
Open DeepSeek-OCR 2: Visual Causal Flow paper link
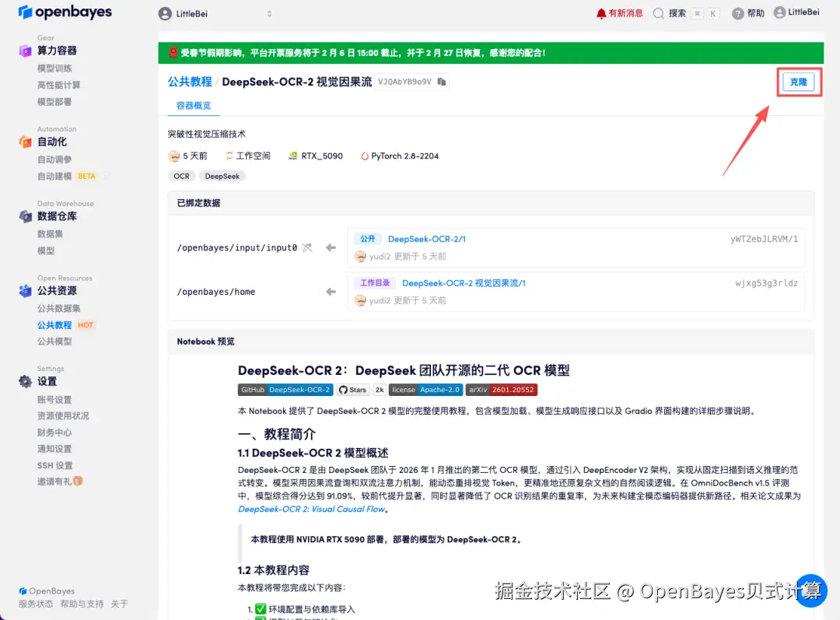coord(311,509)
